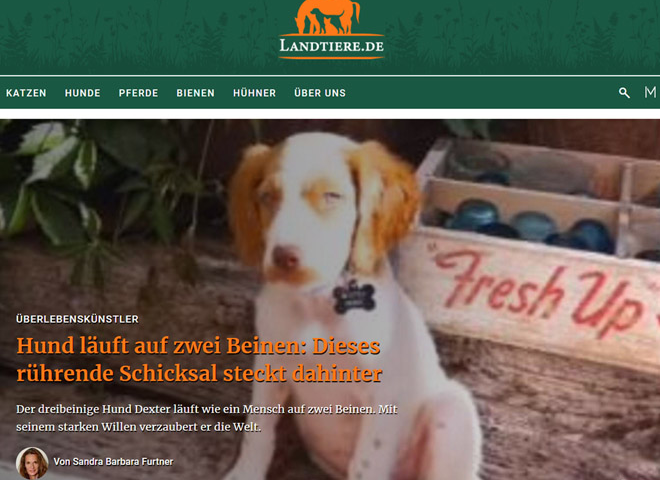Screen dimensions: 660x480
Task: Select PFERDE in the navigation bar
Action: 138,93
